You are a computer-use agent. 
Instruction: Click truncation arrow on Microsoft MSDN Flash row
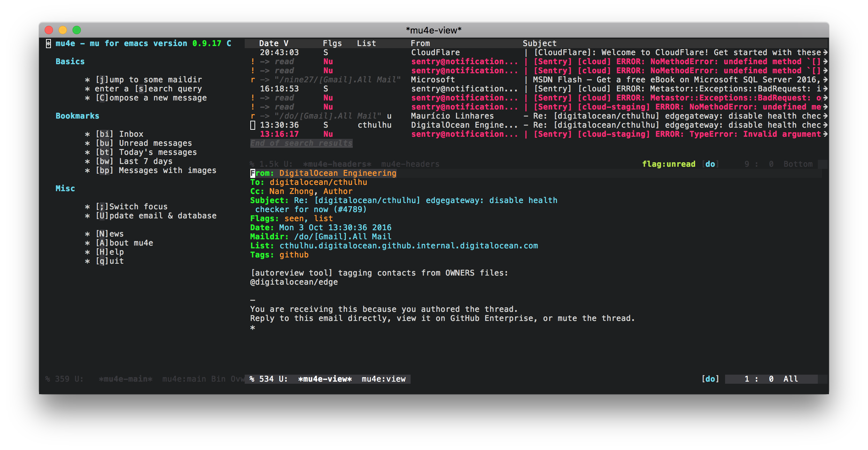pos(825,80)
